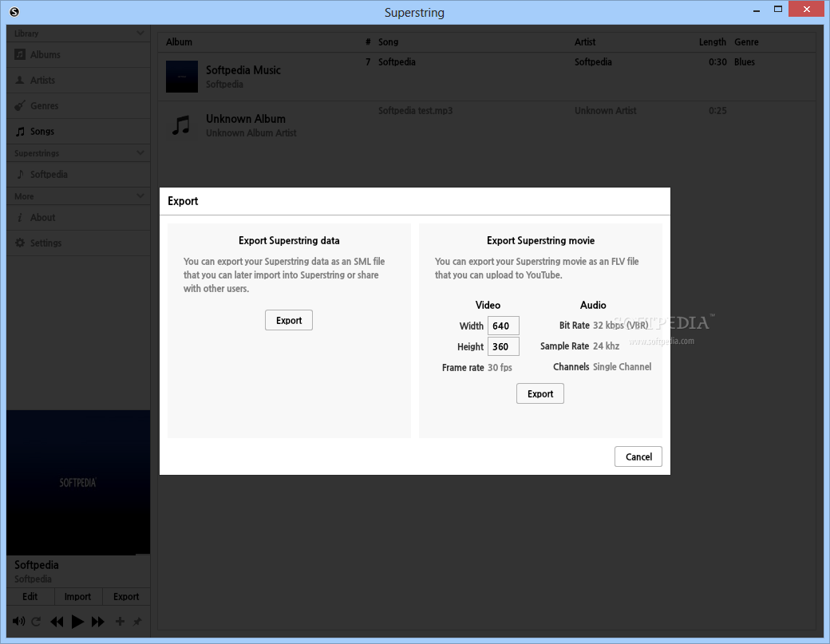The height and width of the screenshot is (644, 830).
Task: Collapse the Library section
Action: coord(140,34)
